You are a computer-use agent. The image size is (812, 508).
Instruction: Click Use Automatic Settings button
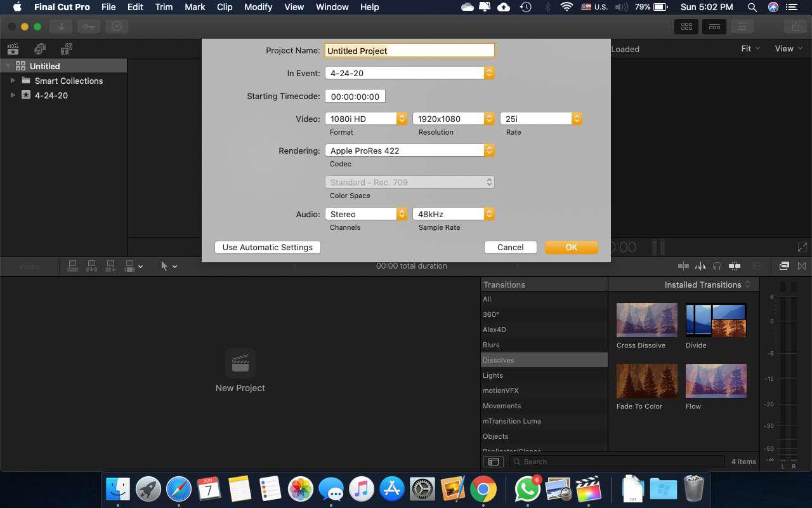click(x=268, y=247)
